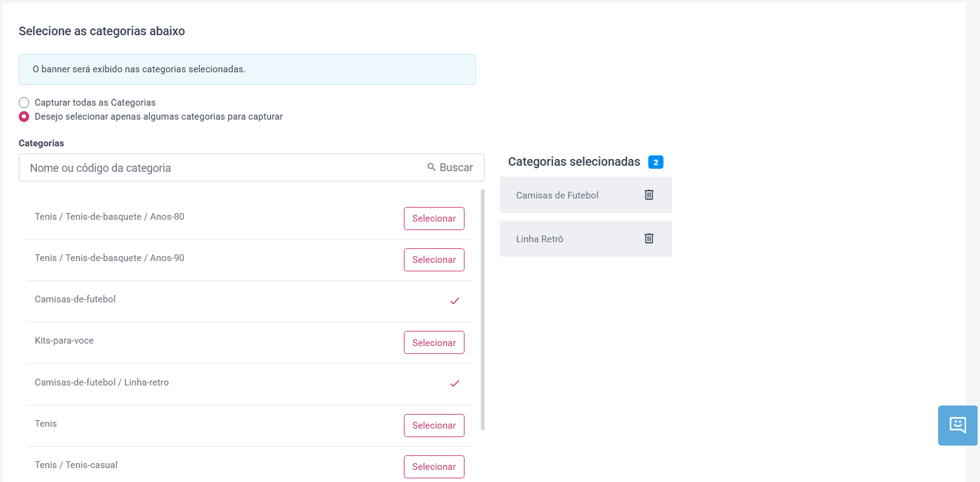This screenshot has width=980, height=482.
Task: Select the Capturar todas as Categorias option
Action: pyautogui.click(x=24, y=103)
